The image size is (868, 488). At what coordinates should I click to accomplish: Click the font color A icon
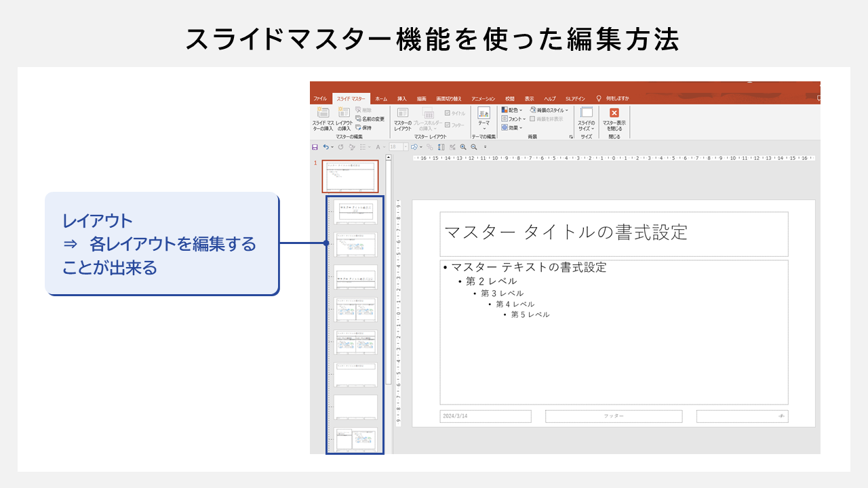(x=378, y=147)
